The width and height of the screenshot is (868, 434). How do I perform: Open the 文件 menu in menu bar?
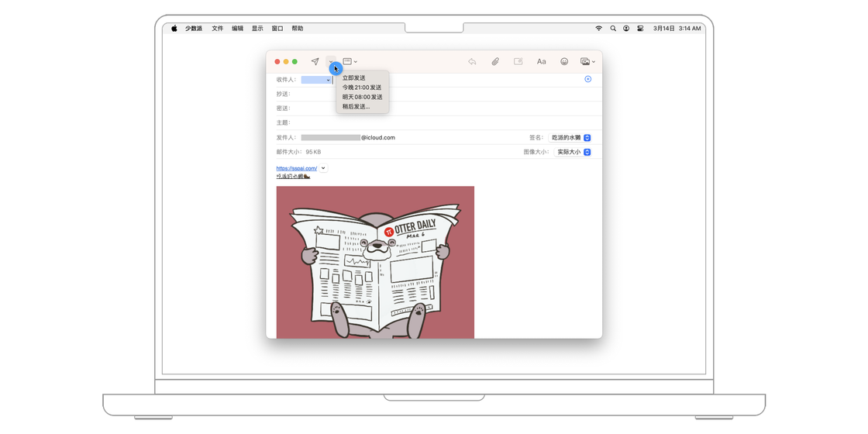pos(217,28)
